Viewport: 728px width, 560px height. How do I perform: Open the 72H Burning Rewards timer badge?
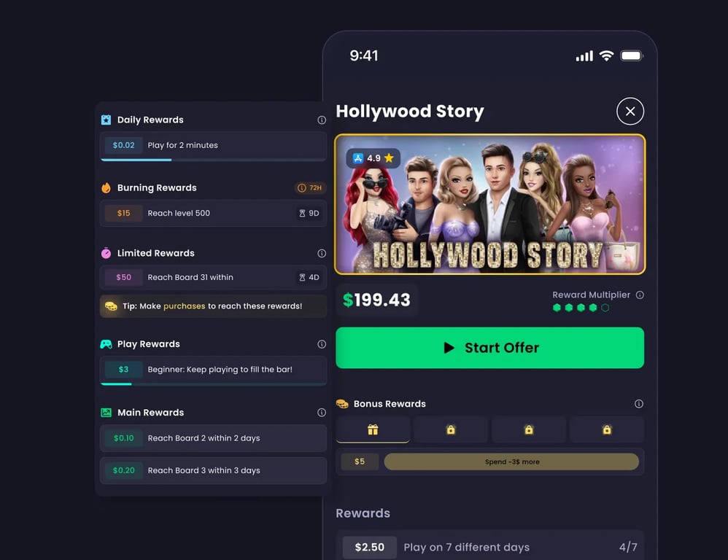[x=310, y=188]
